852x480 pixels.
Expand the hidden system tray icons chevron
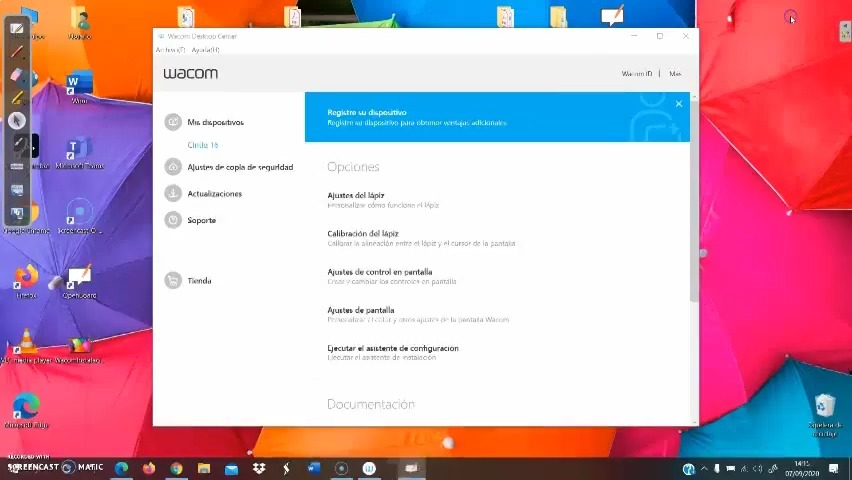click(704, 469)
